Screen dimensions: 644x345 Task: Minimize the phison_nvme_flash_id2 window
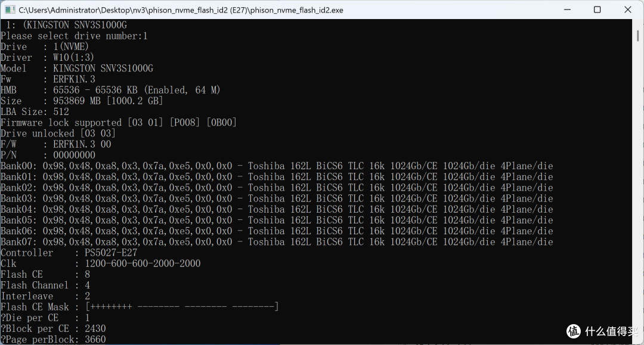tap(567, 10)
